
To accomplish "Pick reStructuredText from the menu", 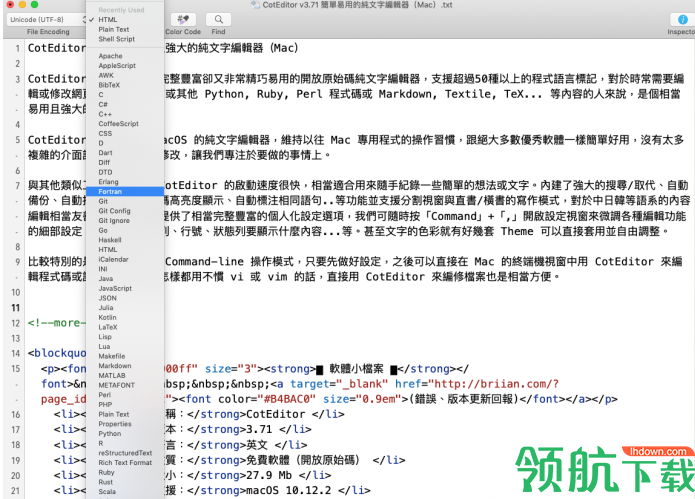I will [125, 453].
